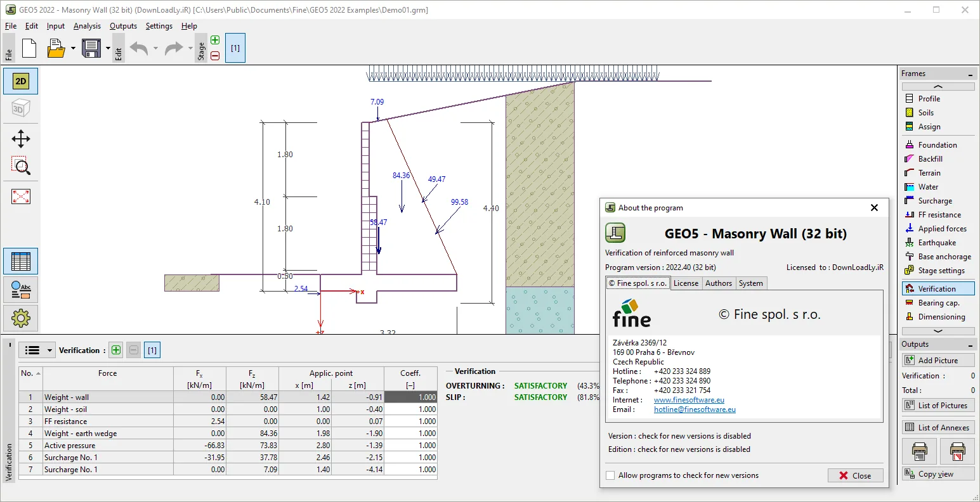
Task: Switch to the System tab
Action: click(751, 283)
